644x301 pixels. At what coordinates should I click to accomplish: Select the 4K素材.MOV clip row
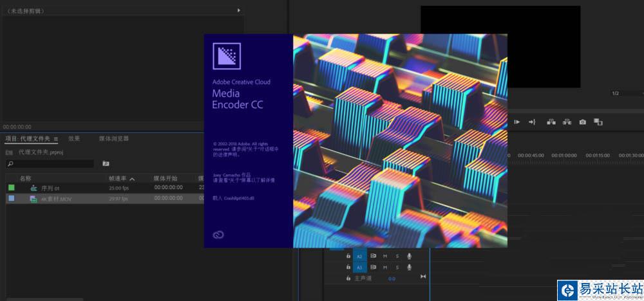pos(105,199)
